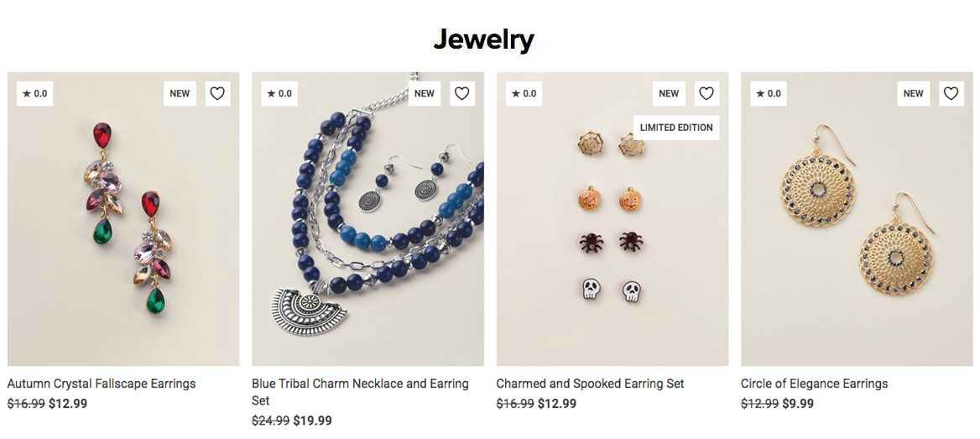980x439 pixels.
Task: Click NEW badge on Charmed and Spooked set
Action: tap(669, 94)
